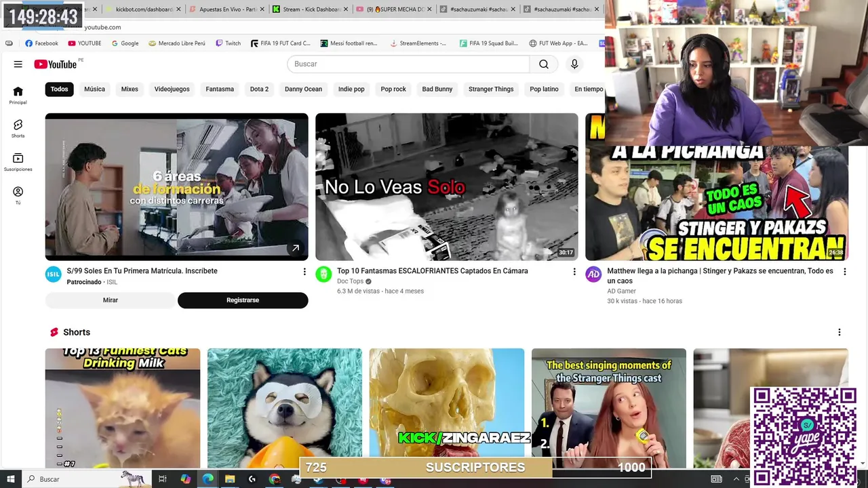Open the Facebook bookmark
This screenshot has width=868, height=488.
click(41, 43)
